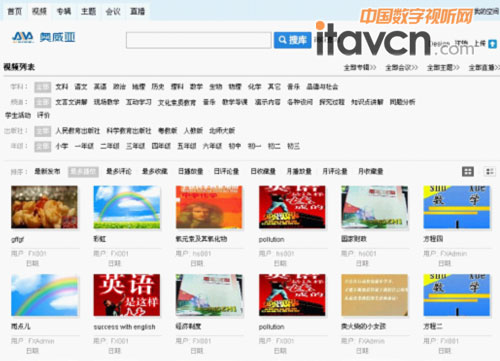Filter subject by 政治
This screenshot has width=500, height=361.
pyautogui.click(x=119, y=87)
